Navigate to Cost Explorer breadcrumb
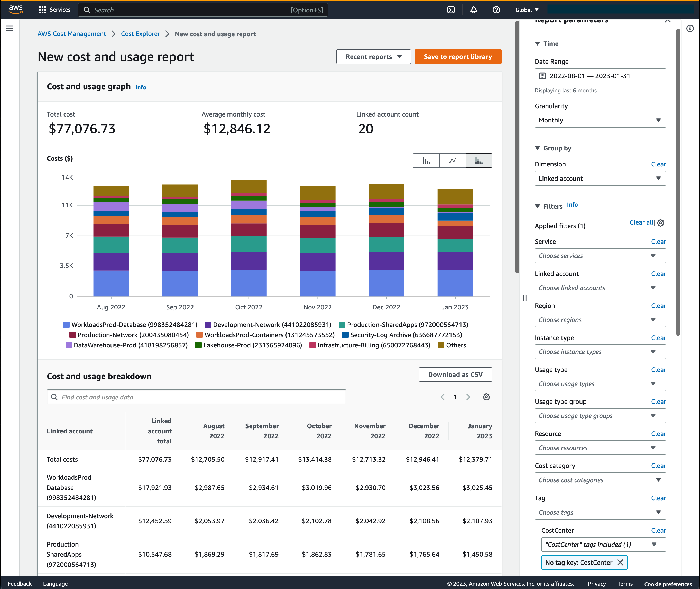The image size is (700, 589). tap(140, 34)
